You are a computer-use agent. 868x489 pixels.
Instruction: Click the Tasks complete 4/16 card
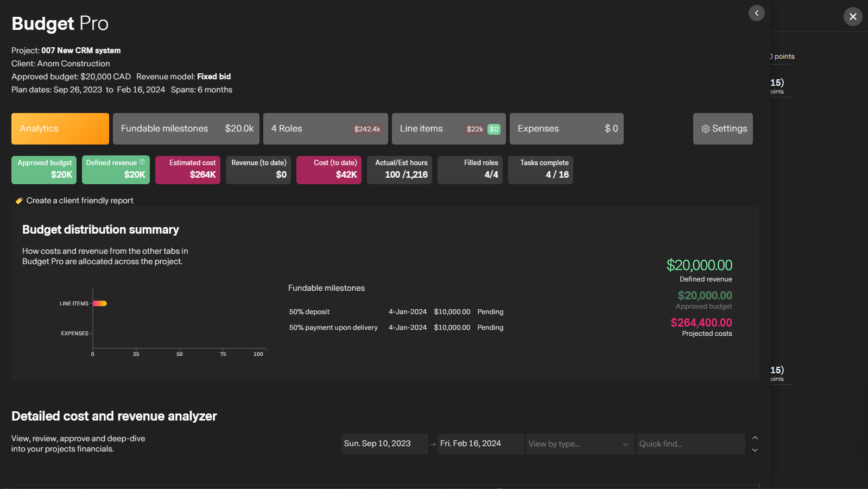541,170
